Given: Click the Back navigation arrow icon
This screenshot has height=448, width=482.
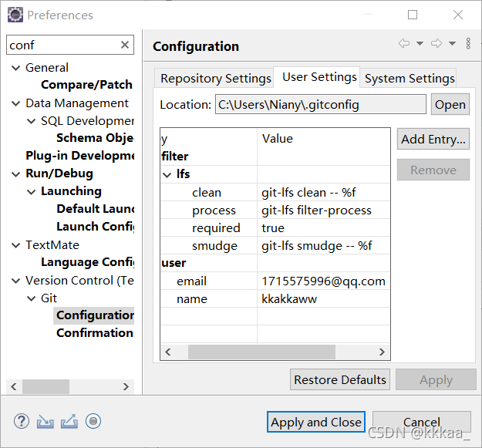Looking at the screenshot, I should 404,43.
